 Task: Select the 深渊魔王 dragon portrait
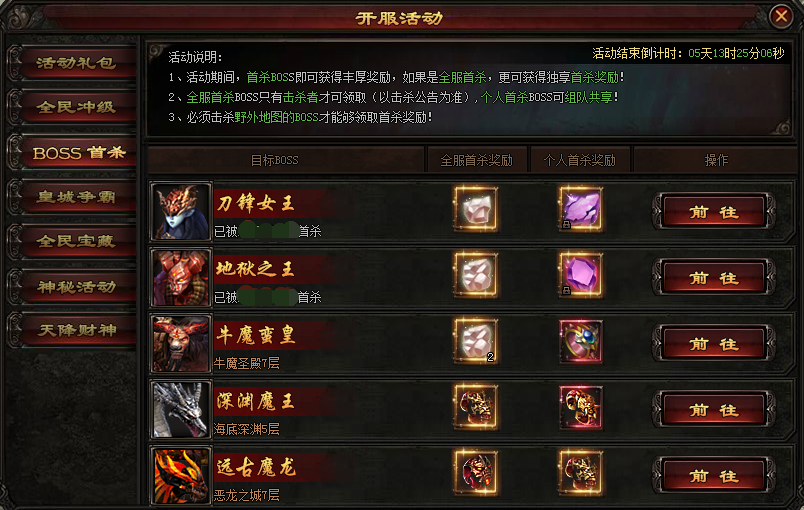(x=180, y=409)
